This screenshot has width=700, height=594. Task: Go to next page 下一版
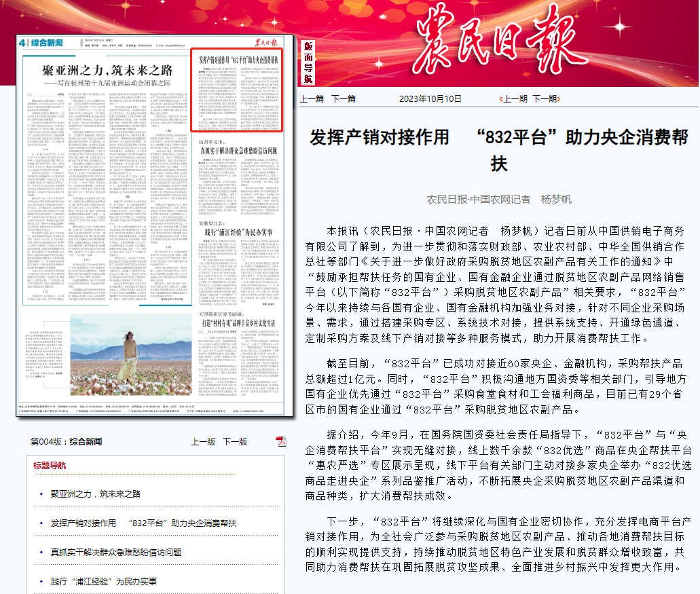235,441
